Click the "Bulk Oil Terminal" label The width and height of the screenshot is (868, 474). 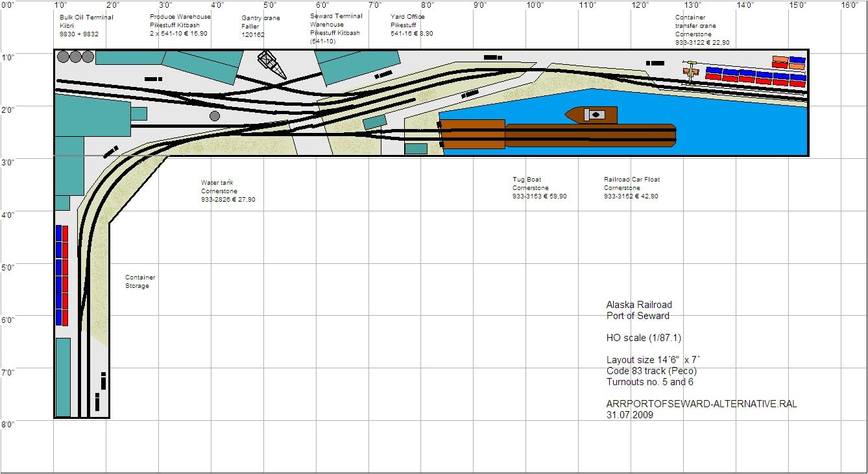(x=86, y=18)
